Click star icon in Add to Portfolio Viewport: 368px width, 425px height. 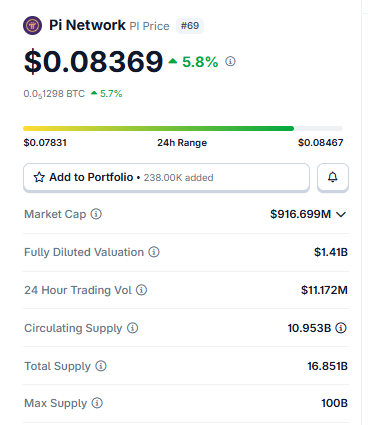[39, 177]
